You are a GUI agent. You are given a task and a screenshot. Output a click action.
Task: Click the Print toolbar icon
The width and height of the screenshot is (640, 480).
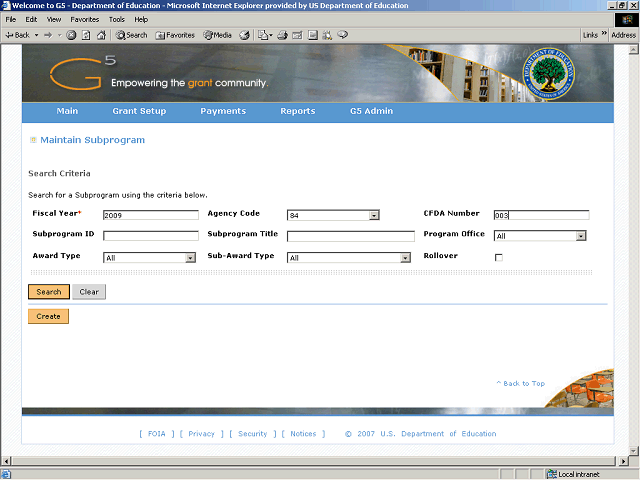[x=282, y=35]
